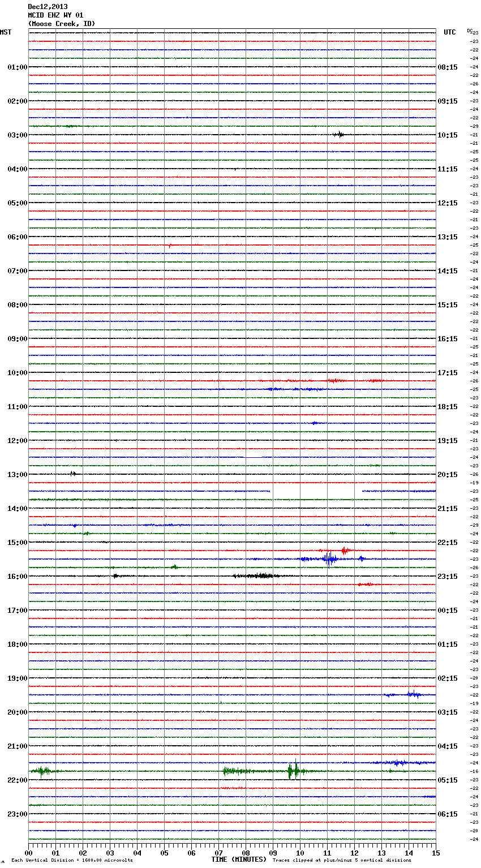Select the 04:00 MST row label
The height and width of the screenshot is (868, 481).
(x=18, y=169)
